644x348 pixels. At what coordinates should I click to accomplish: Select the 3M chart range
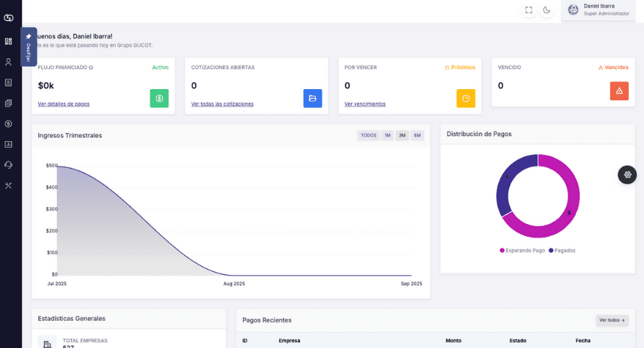(402, 136)
